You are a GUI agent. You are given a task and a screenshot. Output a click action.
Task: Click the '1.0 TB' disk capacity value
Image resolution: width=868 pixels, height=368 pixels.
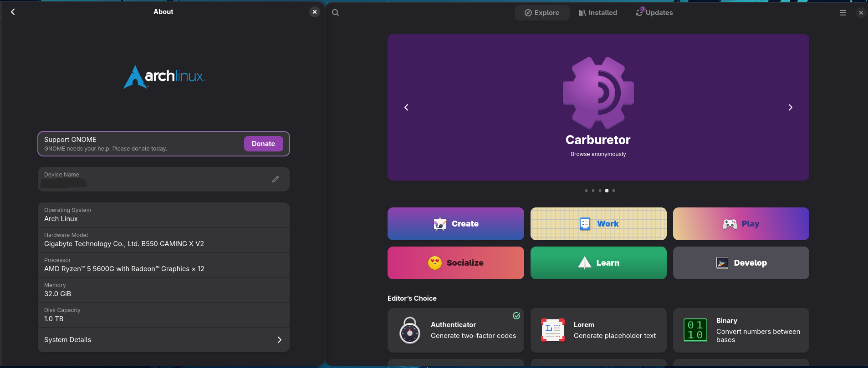click(x=54, y=319)
